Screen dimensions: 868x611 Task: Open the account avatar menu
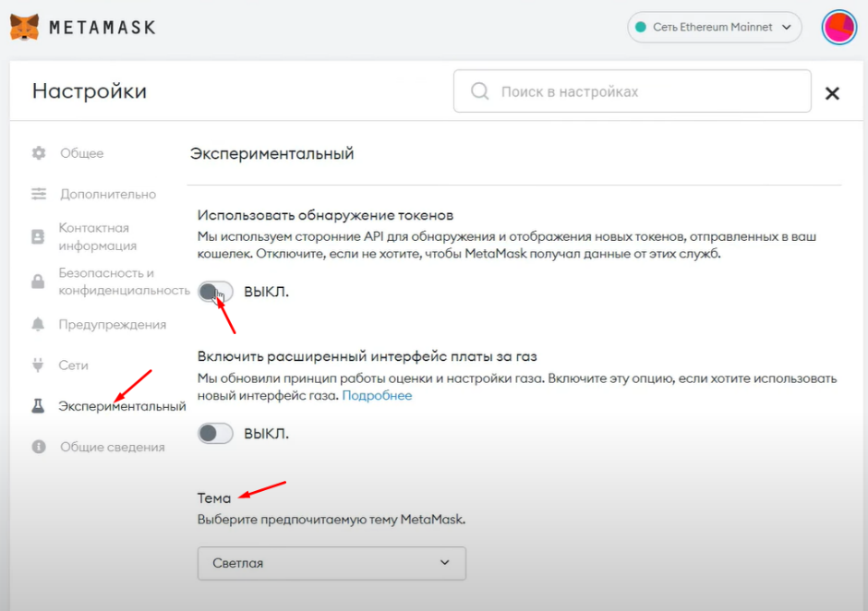[839, 27]
